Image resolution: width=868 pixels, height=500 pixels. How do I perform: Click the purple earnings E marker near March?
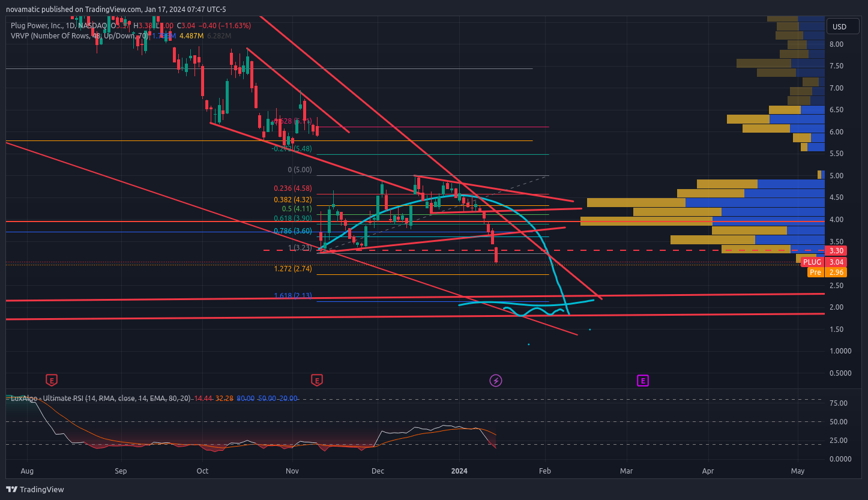coord(643,380)
